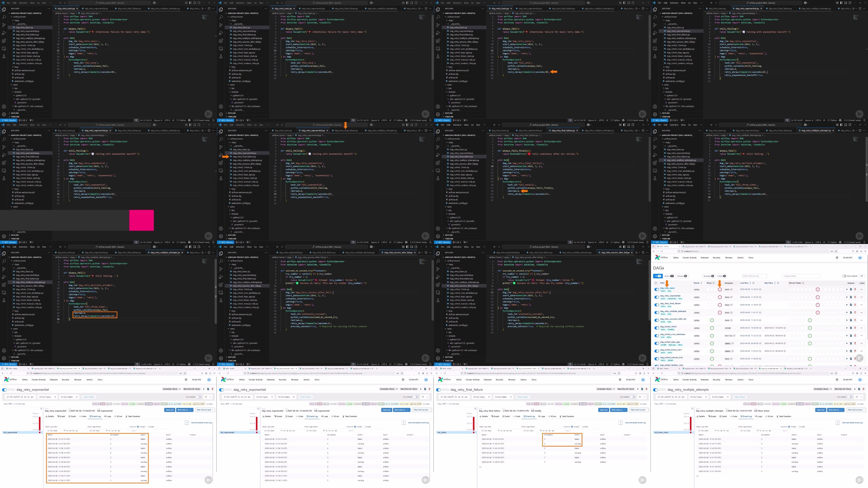868x488 pixels.
Task: Open Run and Debug in dag_retry_final_failure.py VS Code window
Action: (438, 155)
